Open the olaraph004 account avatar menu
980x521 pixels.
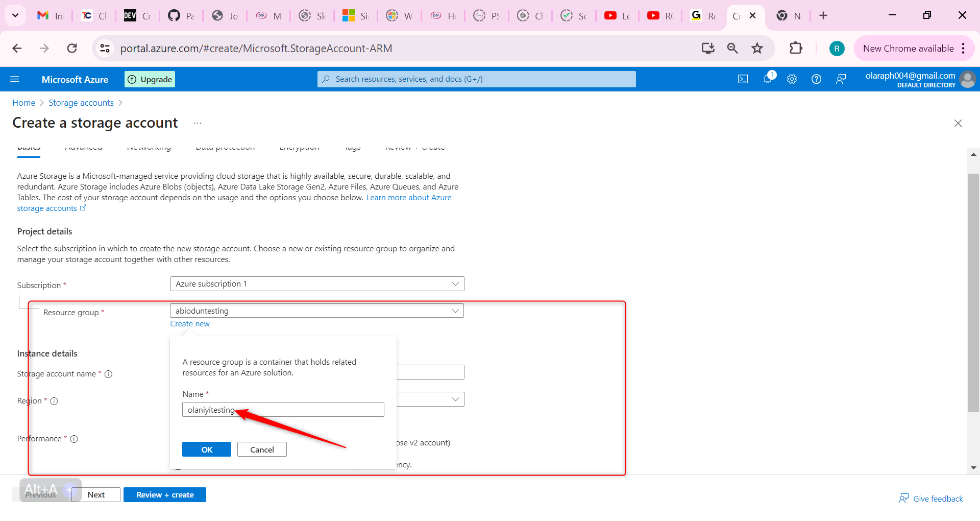967,79
